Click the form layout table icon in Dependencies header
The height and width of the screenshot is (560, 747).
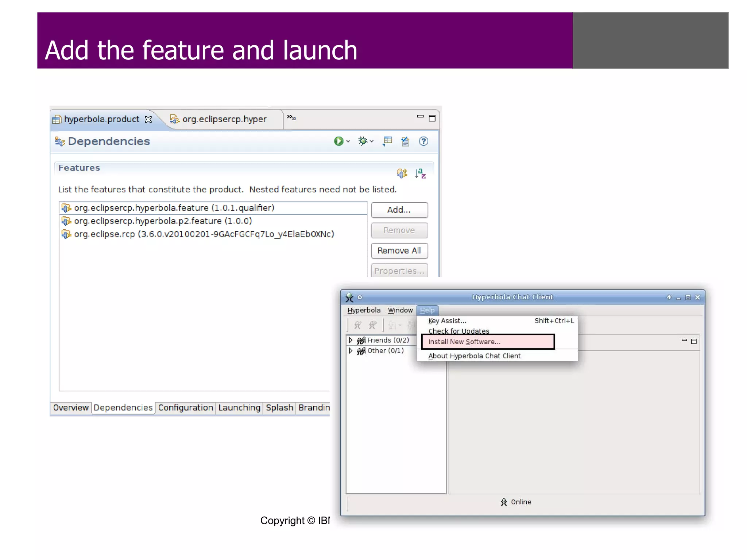pyautogui.click(x=387, y=141)
